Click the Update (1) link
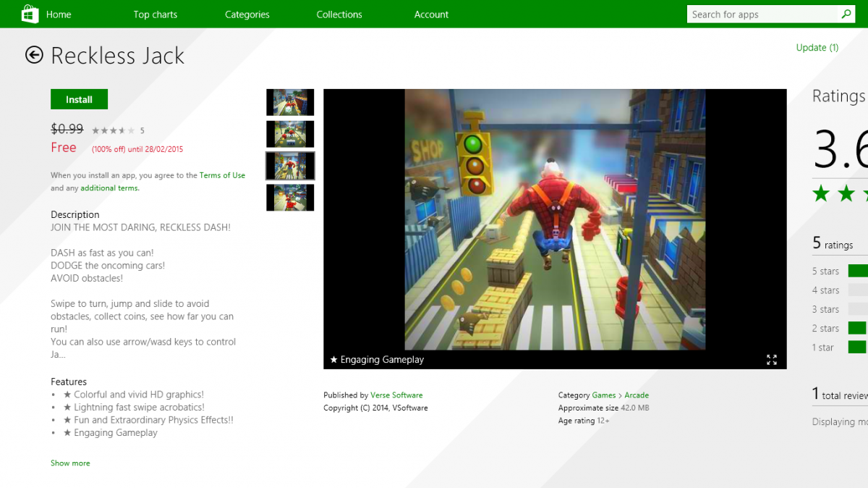This screenshot has width=868, height=488. (x=817, y=48)
